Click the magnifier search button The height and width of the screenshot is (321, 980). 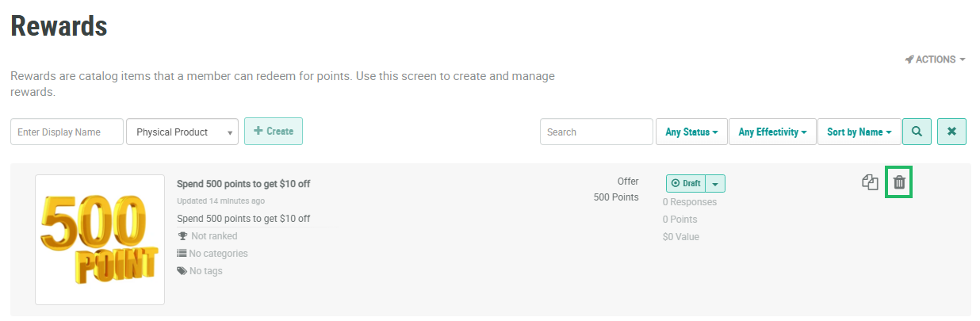917,132
